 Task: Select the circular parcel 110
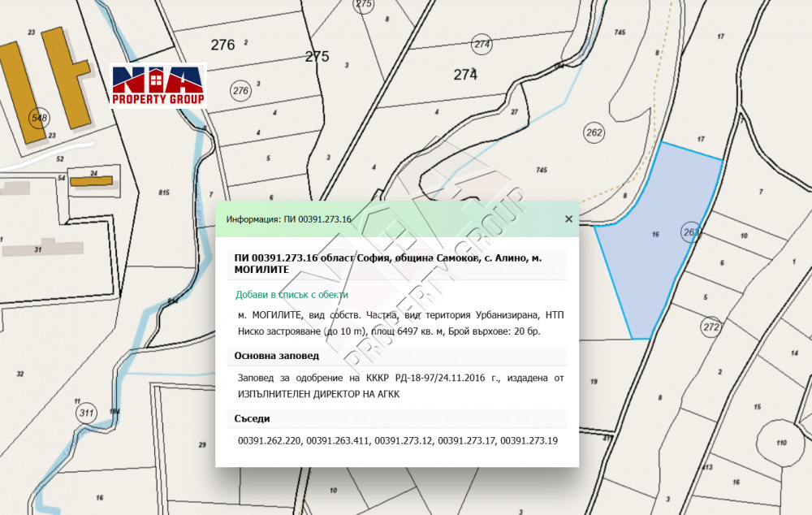coord(783,442)
